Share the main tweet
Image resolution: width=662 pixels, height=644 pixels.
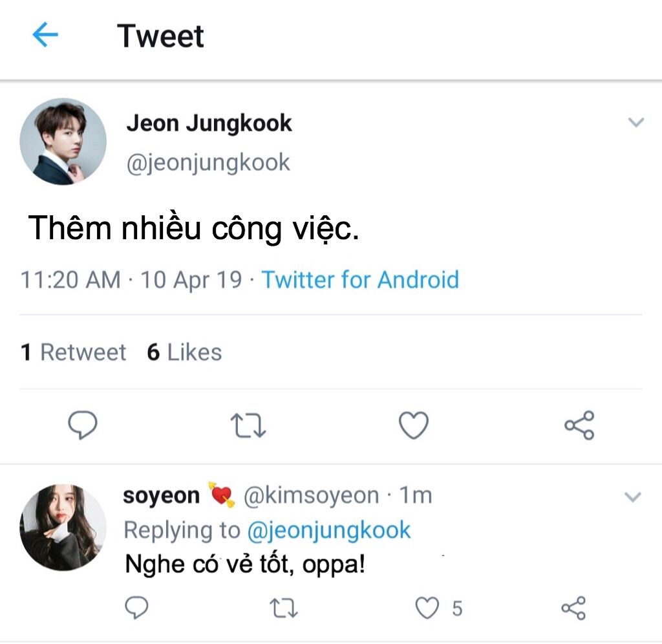coord(579,425)
